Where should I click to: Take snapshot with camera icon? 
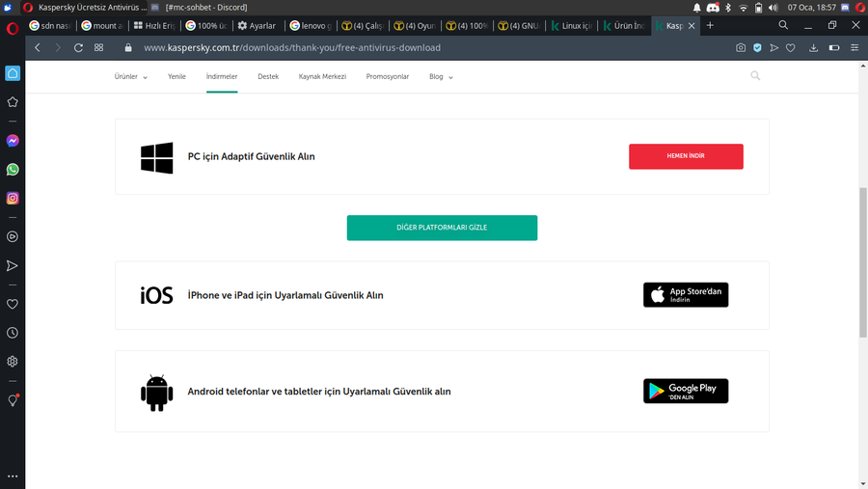coord(741,47)
